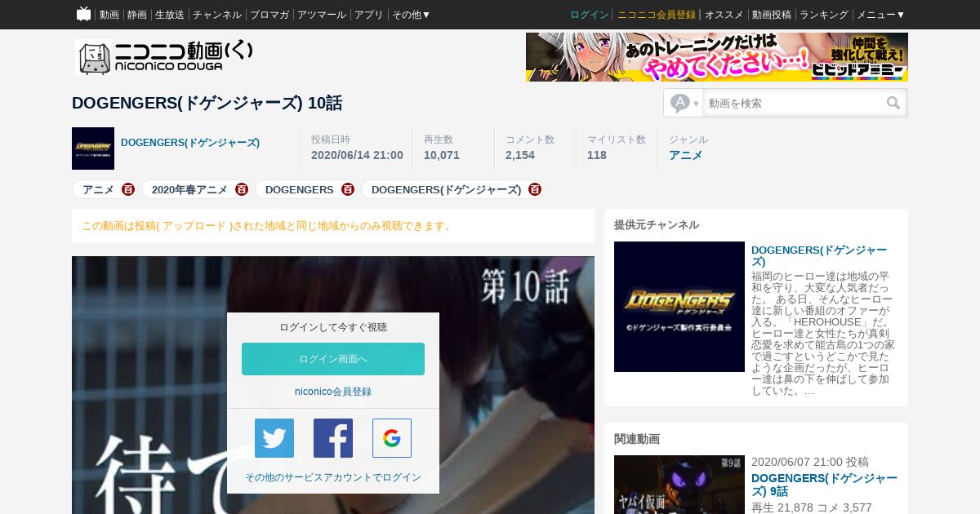
Task: Select the 2020年春アニメ tag
Action: pyautogui.click(x=189, y=189)
